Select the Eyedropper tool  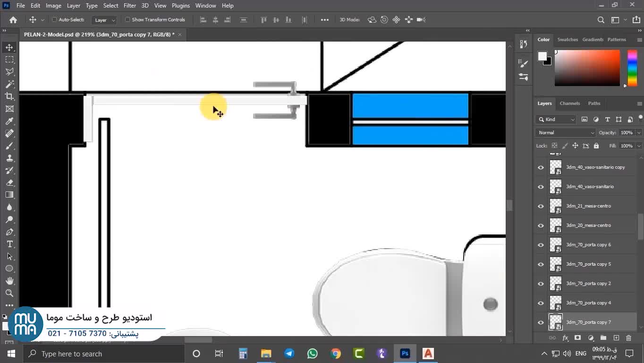tap(9, 121)
